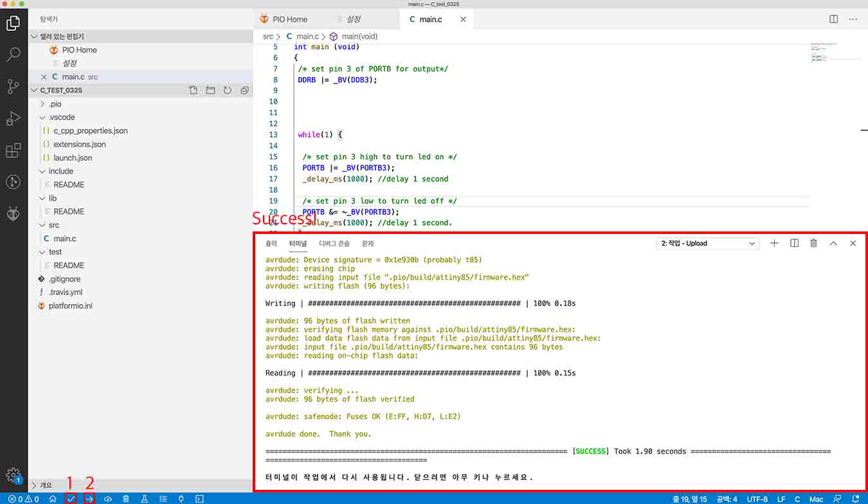Switch to the 디버그 콘솔 panel tab
The height and width of the screenshot is (504, 868).
[x=334, y=244]
